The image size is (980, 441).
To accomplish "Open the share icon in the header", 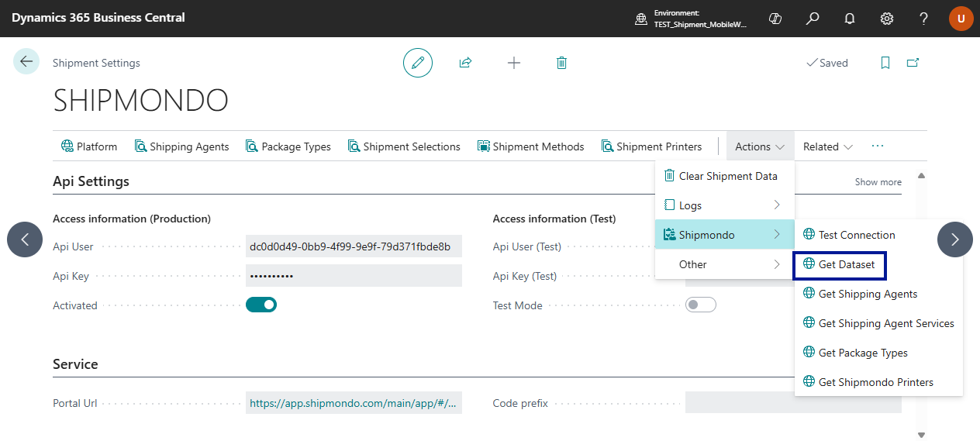I will click(x=465, y=63).
